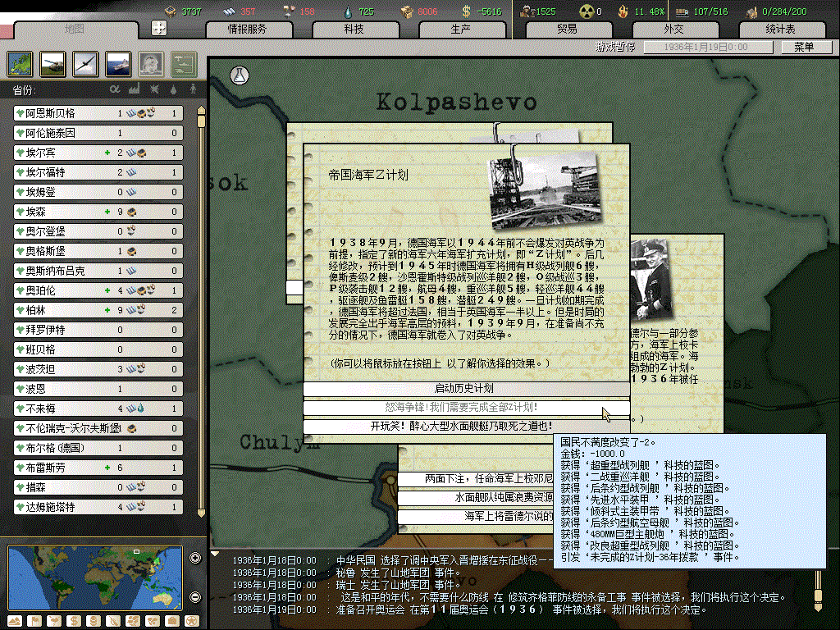The width and height of the screenshot is (840, 630).
Task: Choose 开玩笑!醉心大型水面舰艇乃取死之道也! option
Action: (465, 427)
